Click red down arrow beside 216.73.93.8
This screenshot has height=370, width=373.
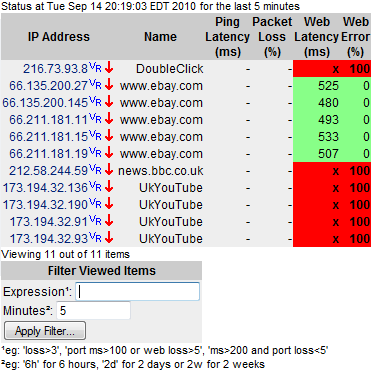[109, 68]
